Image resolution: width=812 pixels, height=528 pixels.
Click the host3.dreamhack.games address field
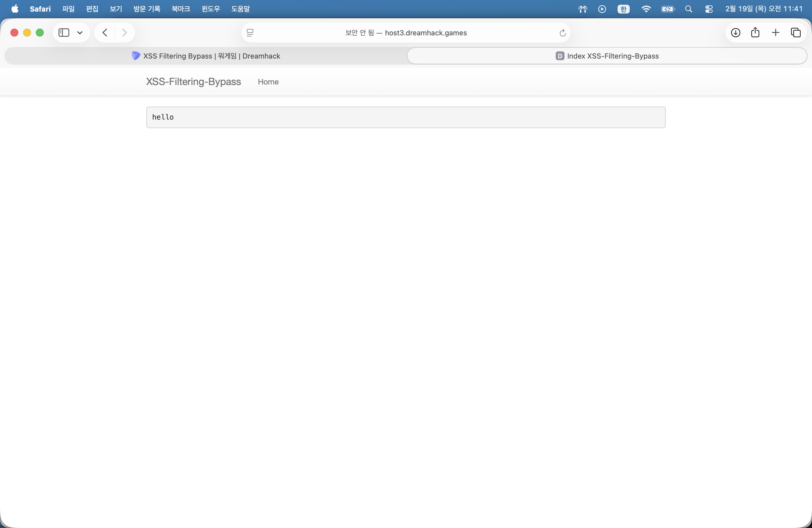(406, 33)
